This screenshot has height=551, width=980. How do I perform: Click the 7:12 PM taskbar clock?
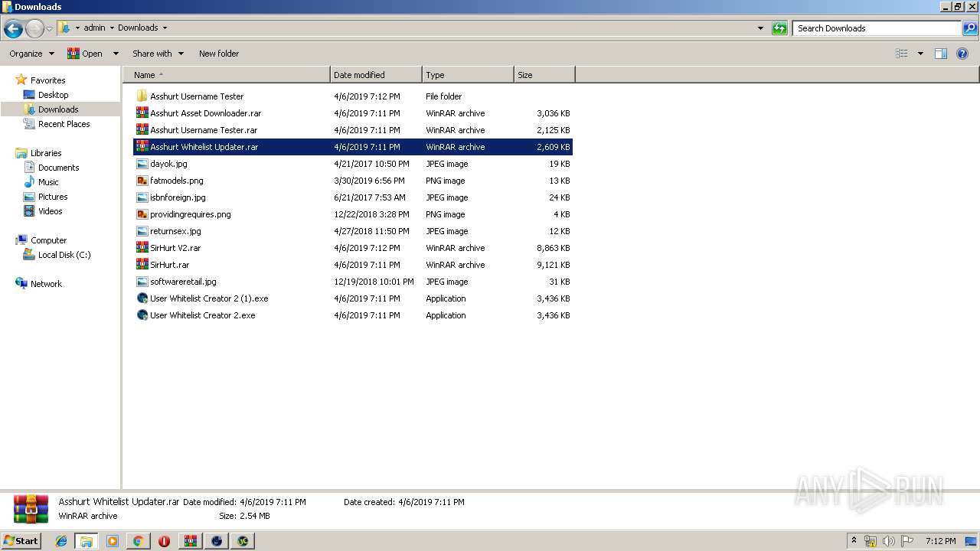tap(940, 541)
